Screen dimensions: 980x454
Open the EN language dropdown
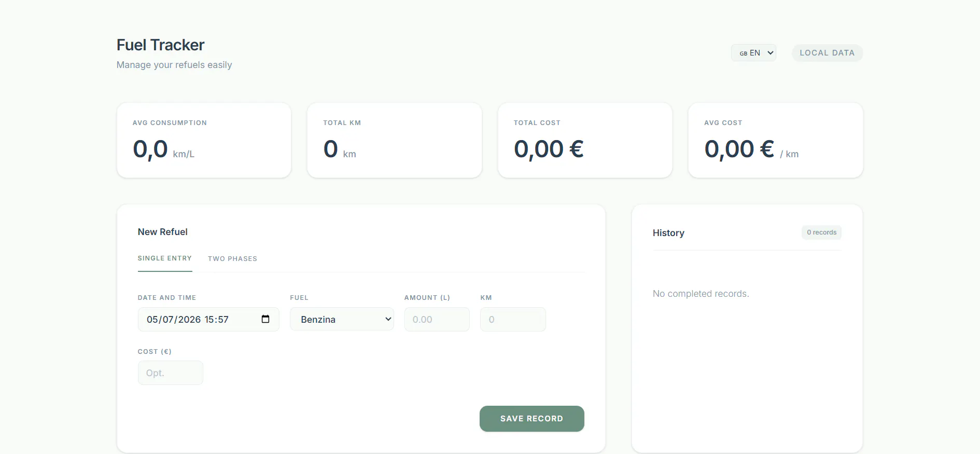click(x=753, y=53)
